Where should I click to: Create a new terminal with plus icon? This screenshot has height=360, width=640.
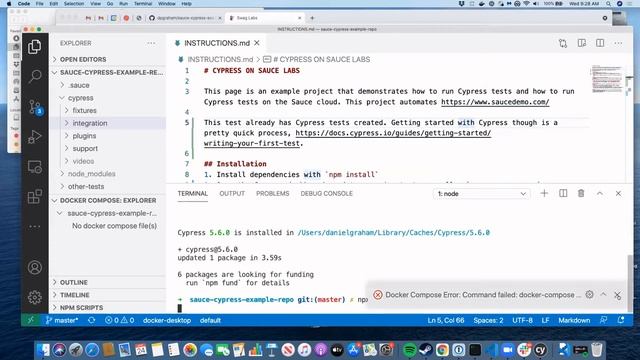[544, 193]
